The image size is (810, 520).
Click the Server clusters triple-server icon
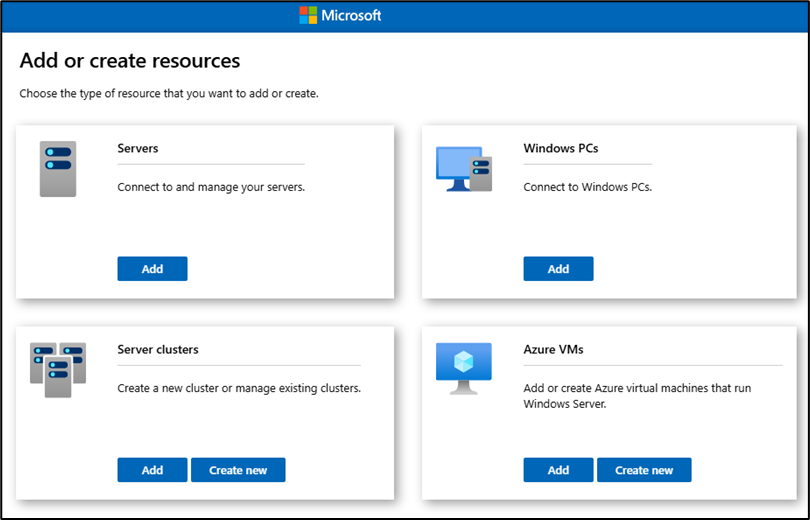click(x=57, y=370)
